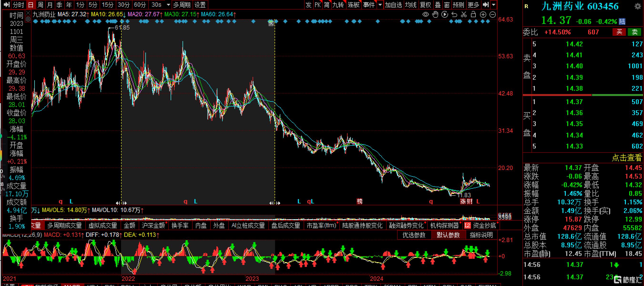Toggle the chart lock icon
The image size is (644, 286).
tap(473, 15)
